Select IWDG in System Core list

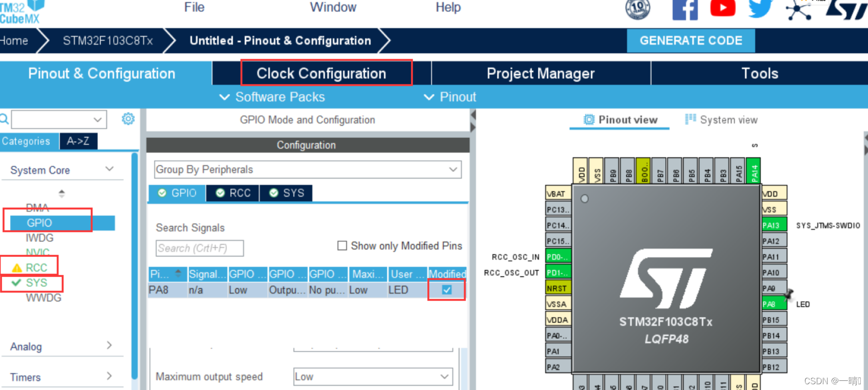click(40, 238)
